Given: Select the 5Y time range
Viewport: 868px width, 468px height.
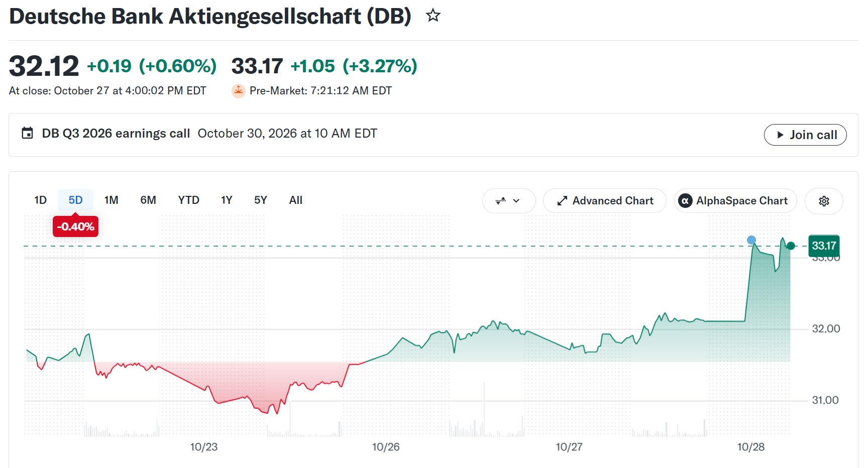Looking at the screenshot, I should [260, 200].
